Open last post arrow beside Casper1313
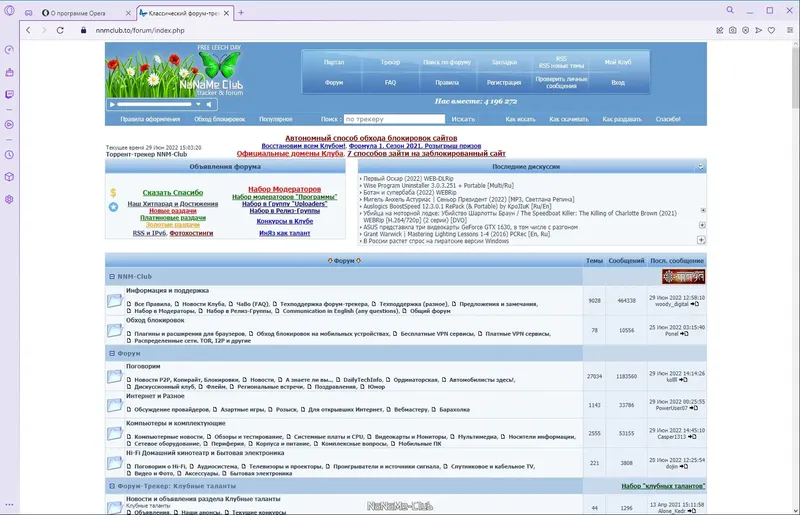The width and height of the screenshot is (800, 515). (x=692, y=437)
